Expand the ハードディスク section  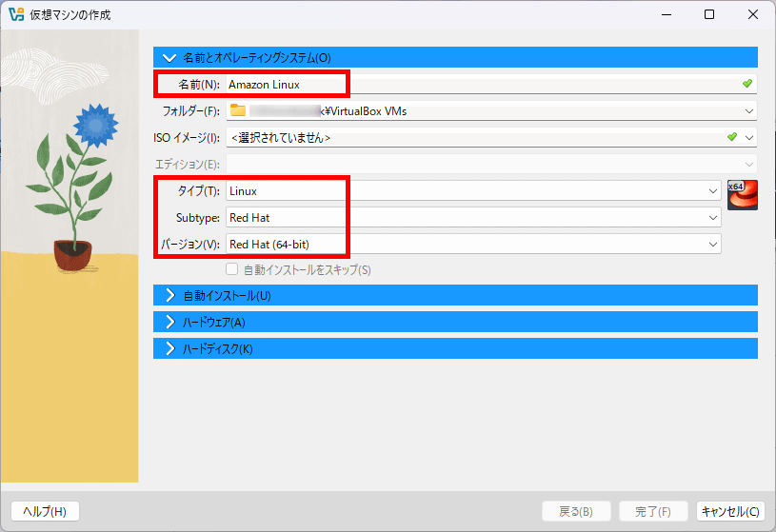455,348
